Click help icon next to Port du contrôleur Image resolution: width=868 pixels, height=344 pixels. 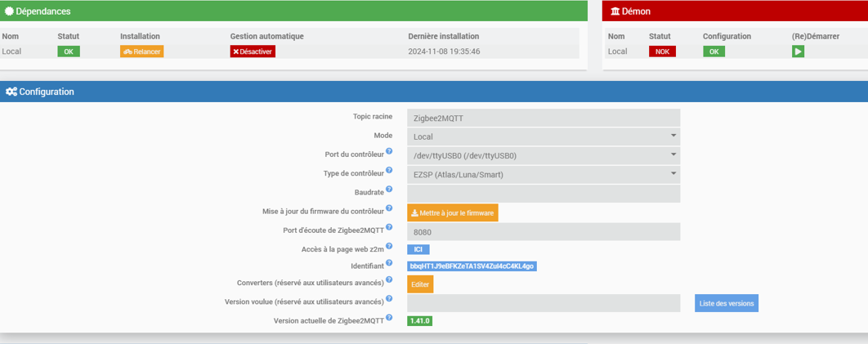tap(389, 151)
